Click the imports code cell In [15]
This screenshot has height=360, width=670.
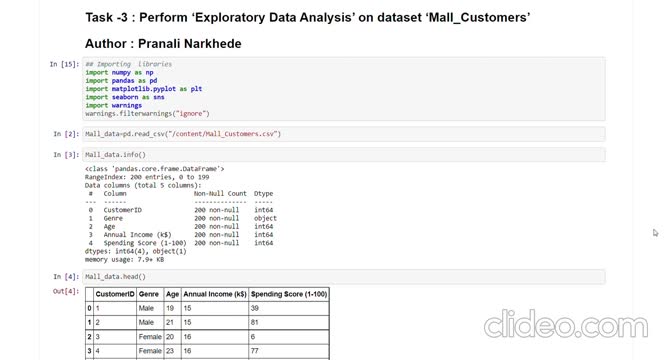pos(344,89)
